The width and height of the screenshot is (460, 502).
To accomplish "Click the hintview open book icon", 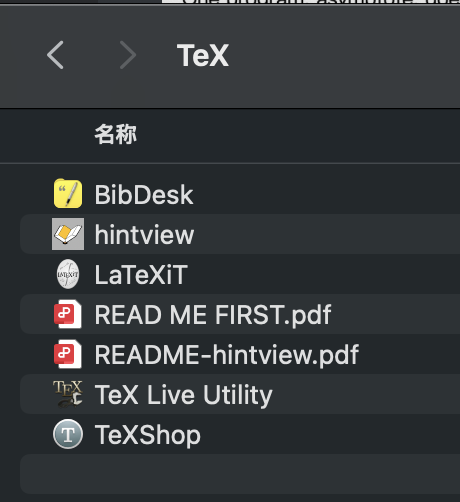I will tap(68, 234).
